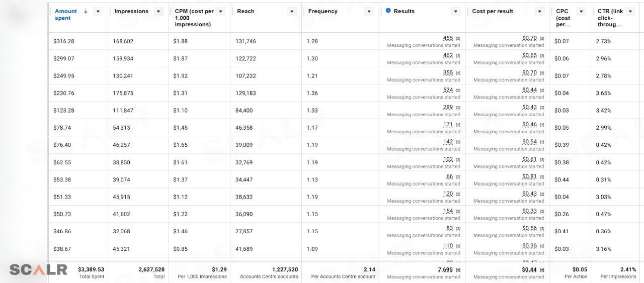Click the [2] badge beside 7,695 total results
This screenshot has width=644, height=283.
[x=458, y=270]
